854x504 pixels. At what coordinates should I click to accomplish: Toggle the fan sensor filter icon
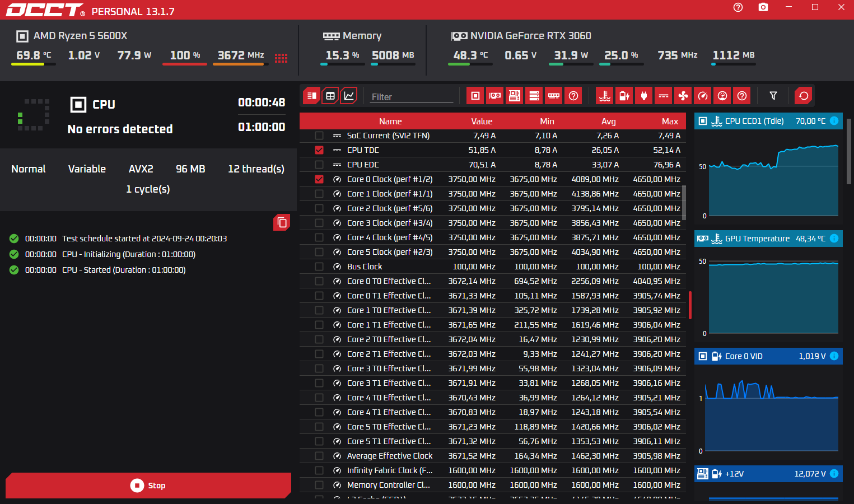(683, 96)
